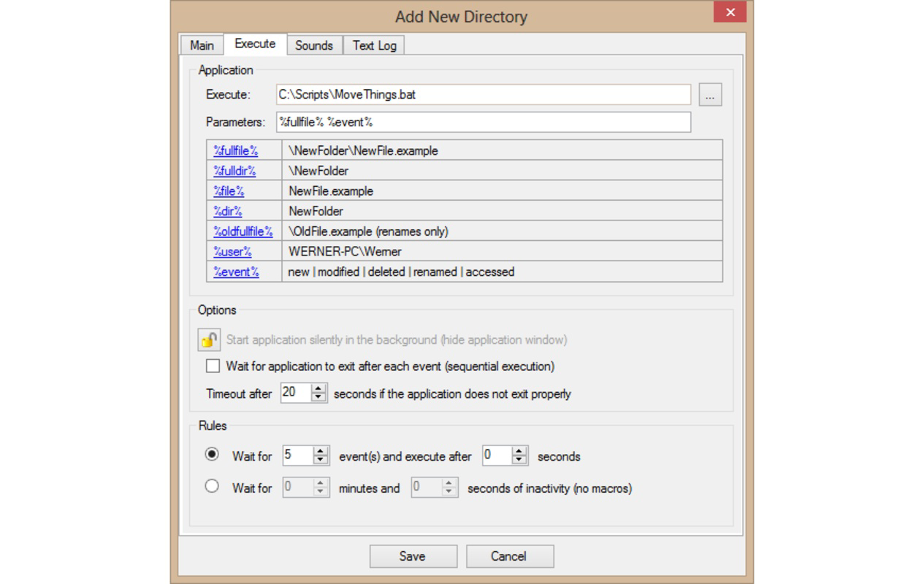Unlock the padlock icon for silent background start
This screenshot has width=924, height=584.
pos(208,339)
